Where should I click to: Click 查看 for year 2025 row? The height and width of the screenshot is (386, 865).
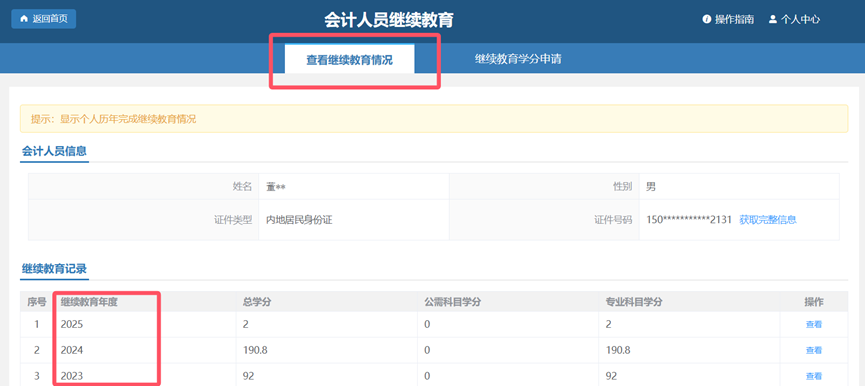coord(814,325)
